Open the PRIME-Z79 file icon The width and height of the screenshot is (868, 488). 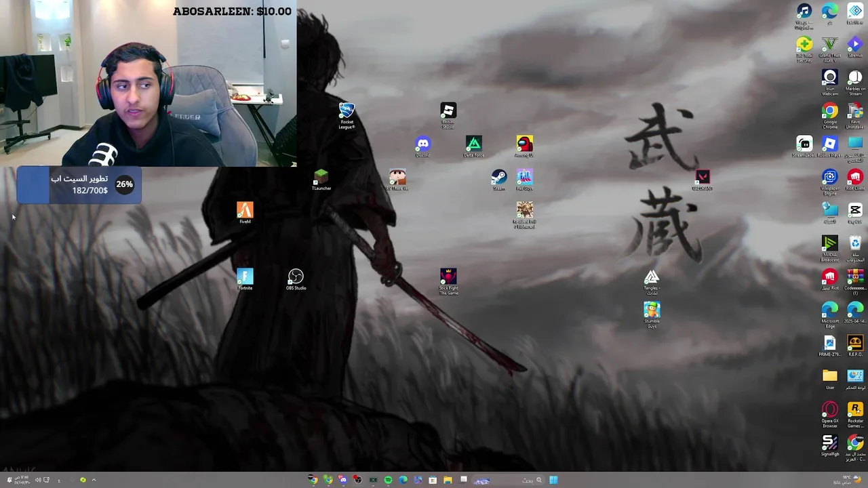pyautogui.click(x=829, y=345)
